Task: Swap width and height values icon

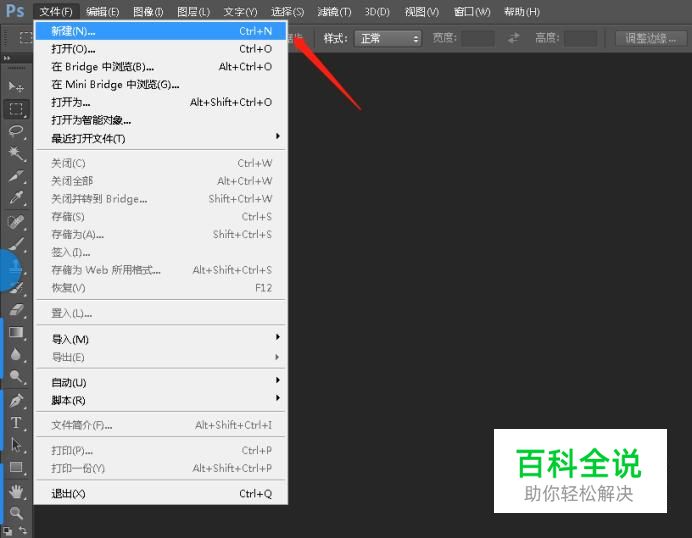Action: click(x=513, y=38)
